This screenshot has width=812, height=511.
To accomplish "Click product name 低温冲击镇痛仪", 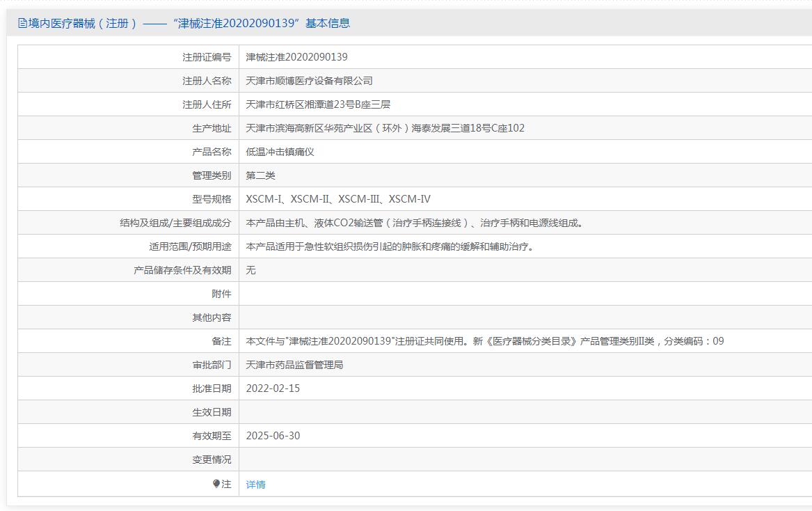I will coord(280,152).
